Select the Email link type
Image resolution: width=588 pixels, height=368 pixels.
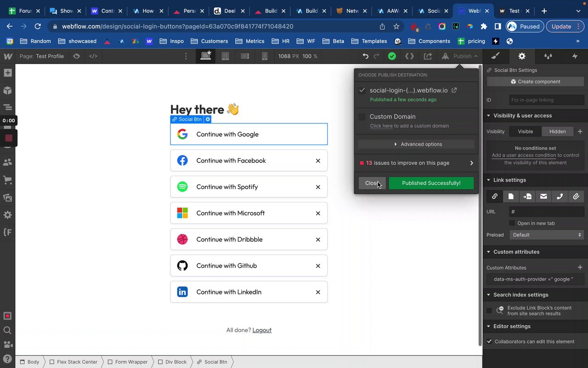pyautogui.click(x=543, y=196)
